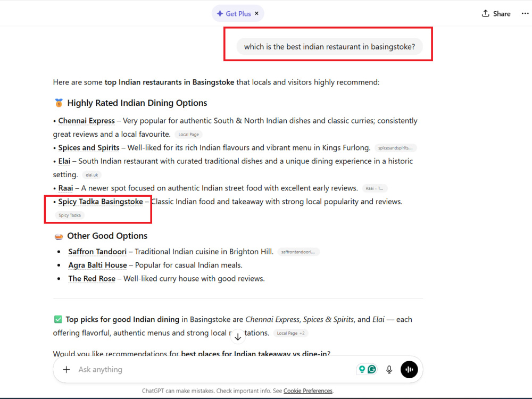
Task: Select the text 'Popular for casual Indian meals'
Action: tap(188, 265)
